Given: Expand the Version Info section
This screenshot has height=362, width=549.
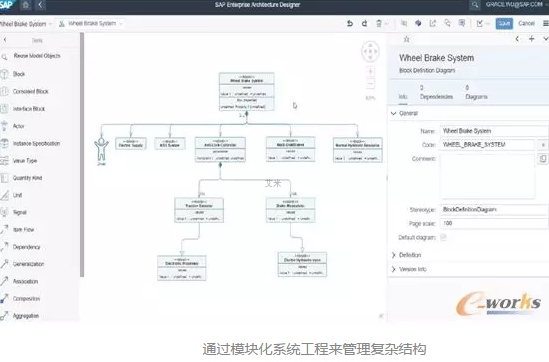Looking at the screenshot, I should click(x=409, y=269).
